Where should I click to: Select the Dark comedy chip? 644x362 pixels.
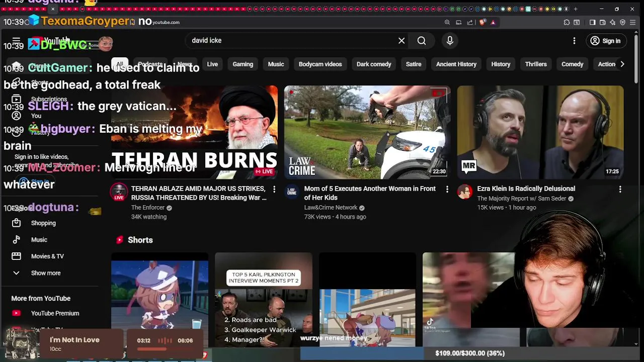coord(374,64)
